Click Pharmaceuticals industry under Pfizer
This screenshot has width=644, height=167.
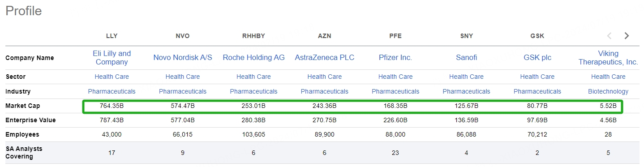coord(395,91)
